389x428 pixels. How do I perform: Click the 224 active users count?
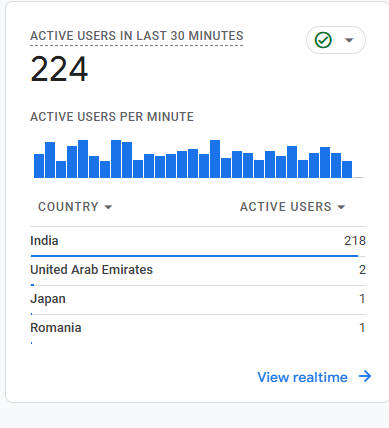[x=59, y=69]
